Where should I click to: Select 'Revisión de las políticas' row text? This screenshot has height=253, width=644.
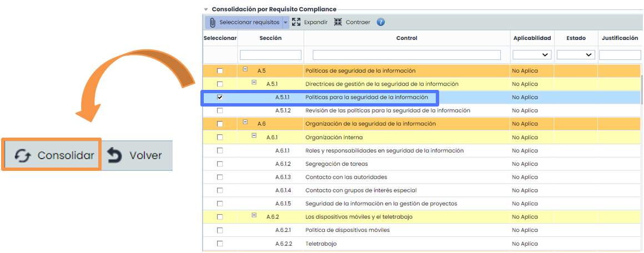(388, 110)
